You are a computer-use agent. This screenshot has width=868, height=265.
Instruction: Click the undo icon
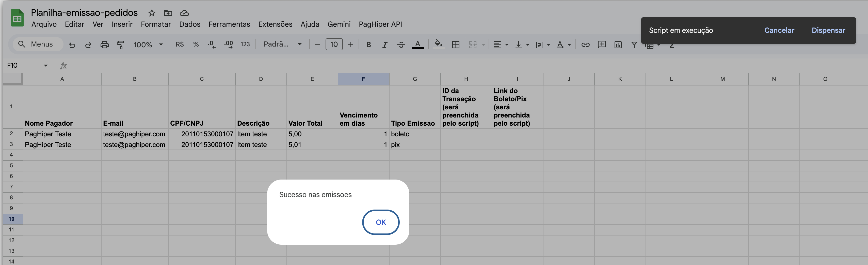pos(72,45)
